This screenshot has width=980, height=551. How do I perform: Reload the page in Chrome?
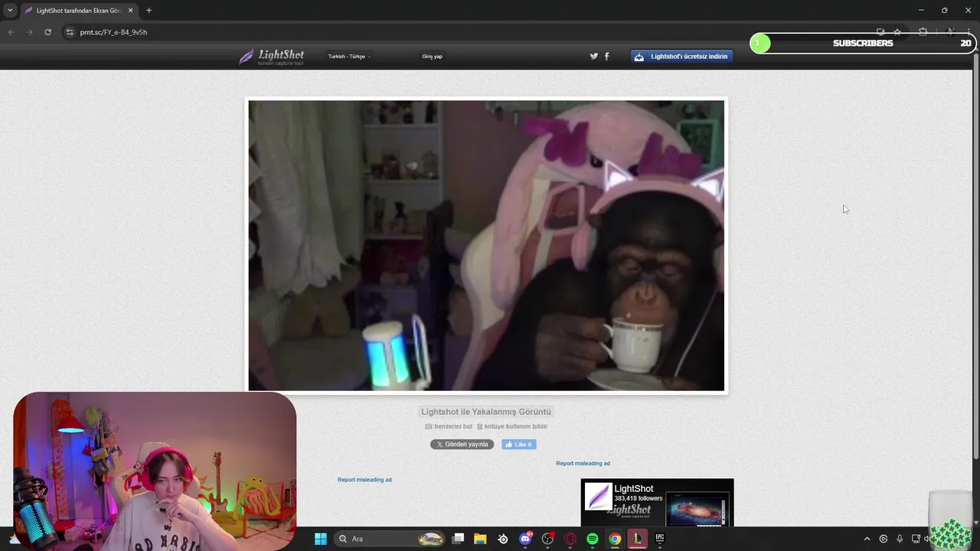[47, 32]
